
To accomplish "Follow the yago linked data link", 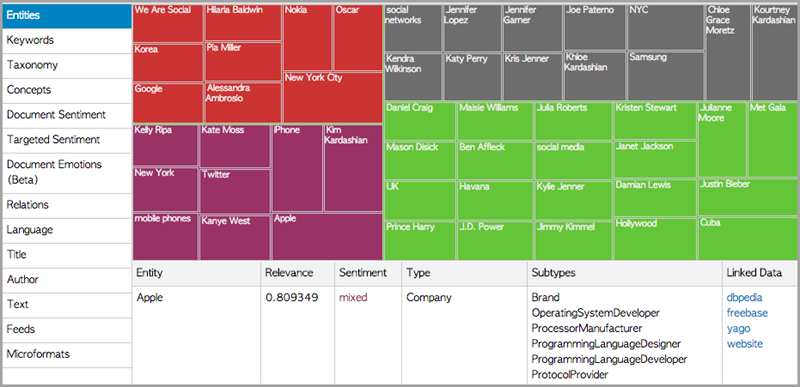I will tap(738, 328).
